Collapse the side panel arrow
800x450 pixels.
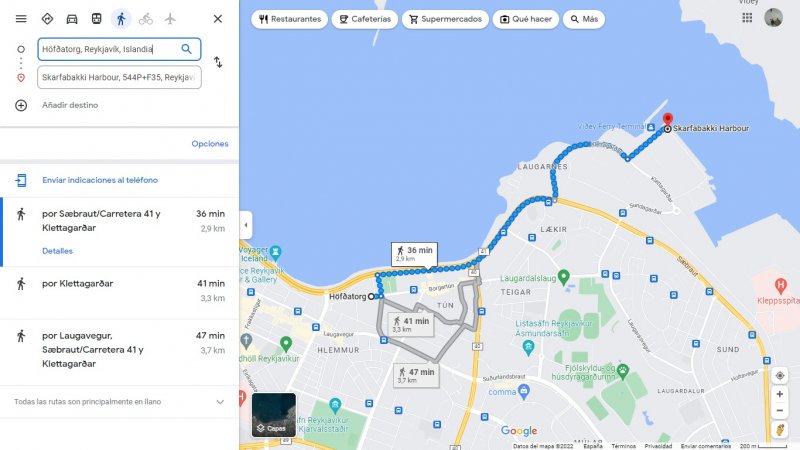pos(245,225)
